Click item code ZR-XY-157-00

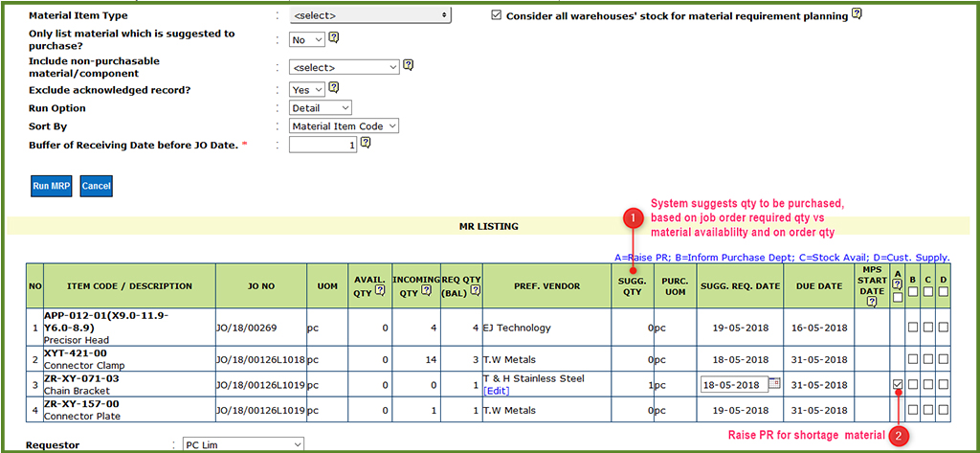[81, 404]
